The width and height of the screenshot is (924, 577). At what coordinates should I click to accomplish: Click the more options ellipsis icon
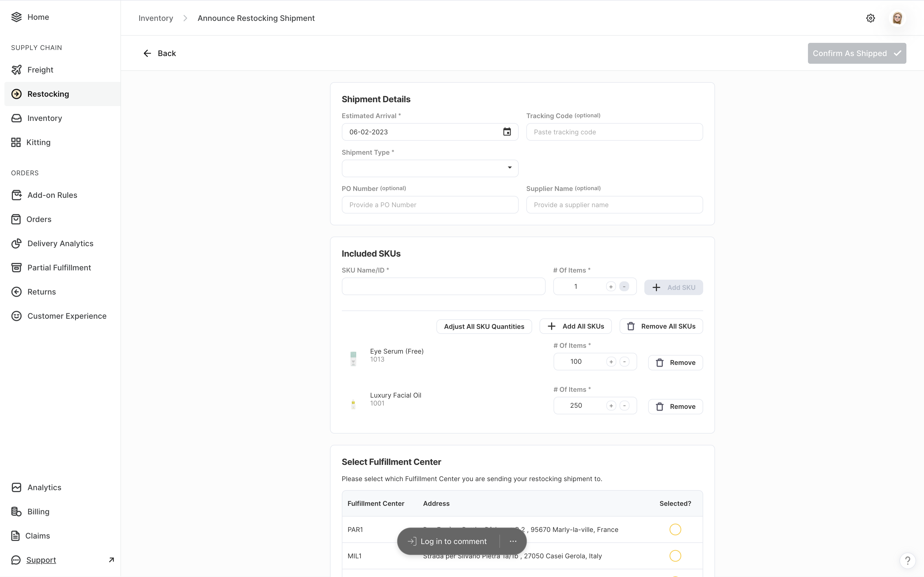pyautogui.click(x=513, y=541)
